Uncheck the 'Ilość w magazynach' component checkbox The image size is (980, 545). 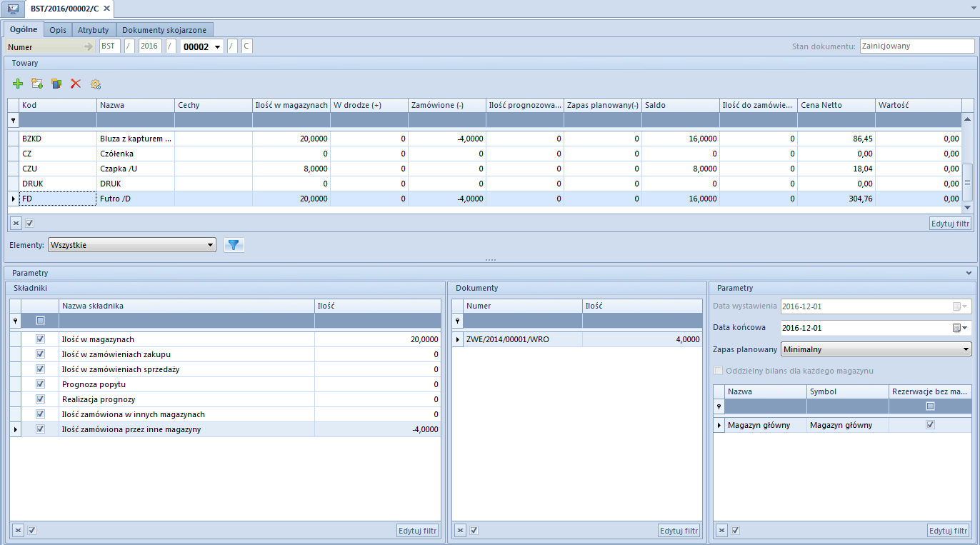tap(40, 339)
